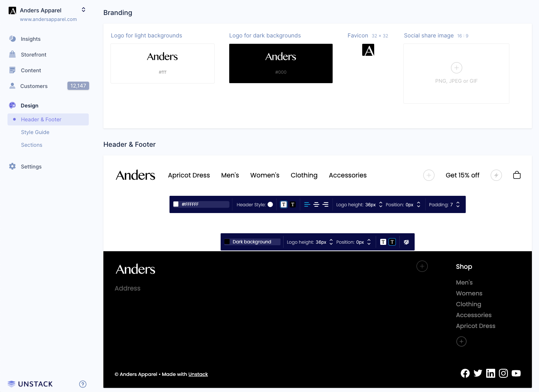Adjust the header Padding stepper

point(458,204)
